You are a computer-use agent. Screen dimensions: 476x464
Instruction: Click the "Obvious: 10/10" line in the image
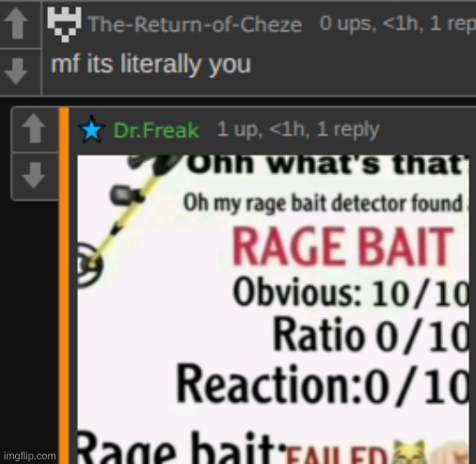(x=351, y=292)
